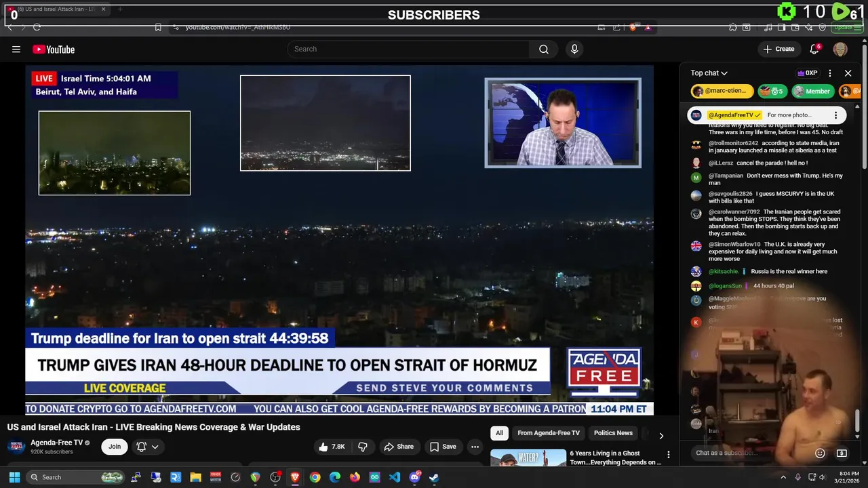868x488 pixels.
Task: Open the ghost town video options menu
Action: (668, 455)
